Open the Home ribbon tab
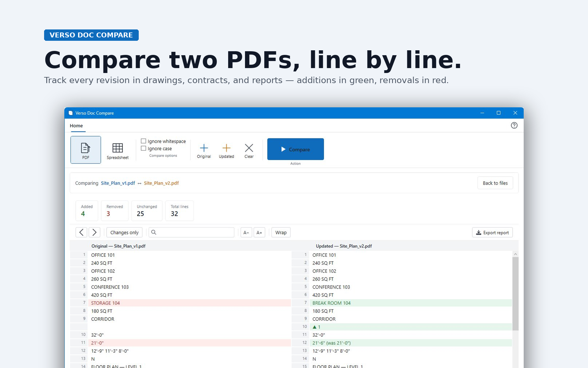Viewport: 588px width, 368px height. 76,126
